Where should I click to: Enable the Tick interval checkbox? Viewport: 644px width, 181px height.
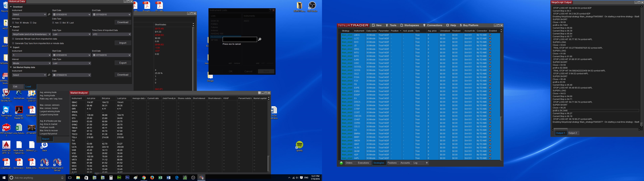(13, 23)
